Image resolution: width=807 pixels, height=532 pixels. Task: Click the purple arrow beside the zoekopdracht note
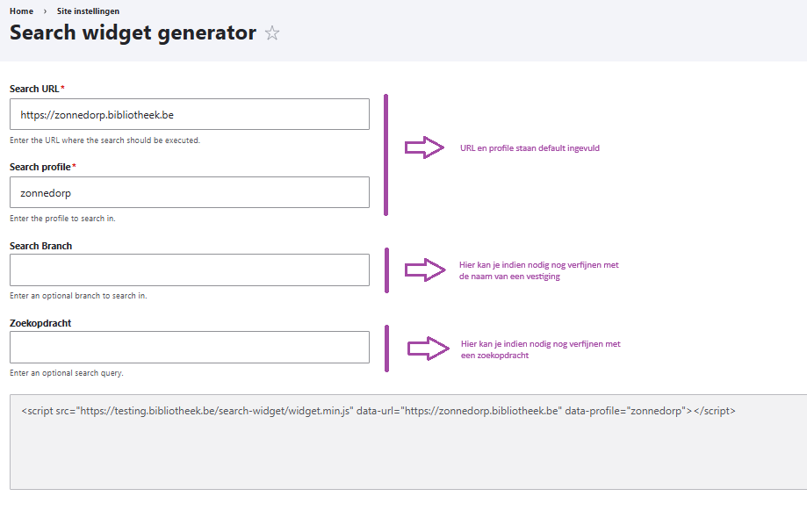(x=428, y=349)
